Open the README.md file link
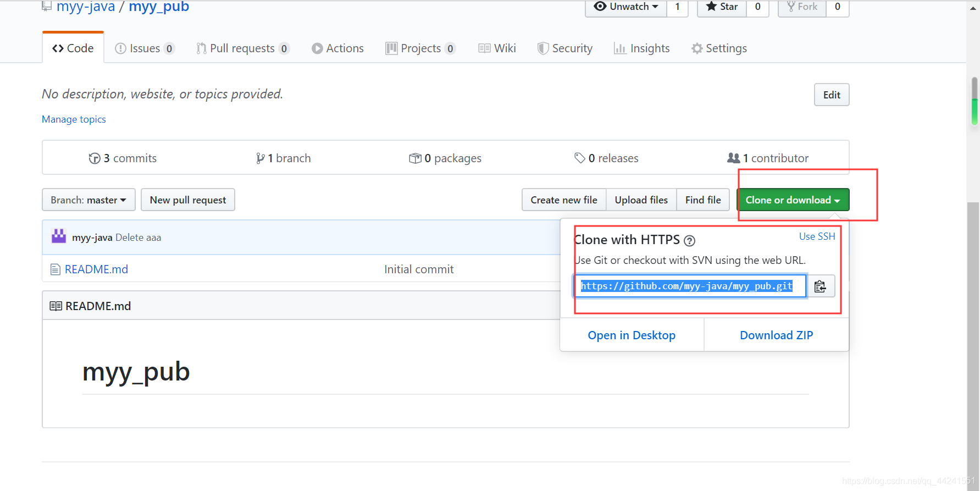The height and width of the screenshot is (491, 980). tap(96, 269)
